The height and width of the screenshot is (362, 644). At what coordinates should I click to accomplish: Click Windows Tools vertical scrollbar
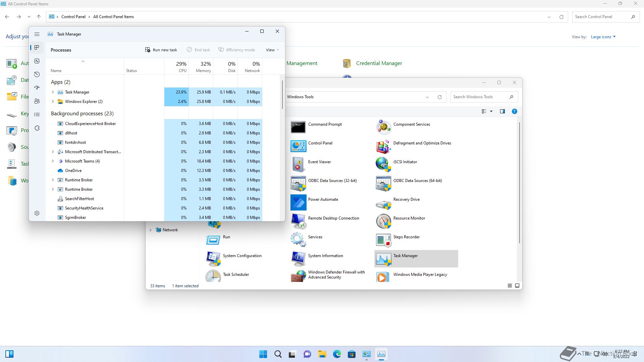click(x=520, y=183)
